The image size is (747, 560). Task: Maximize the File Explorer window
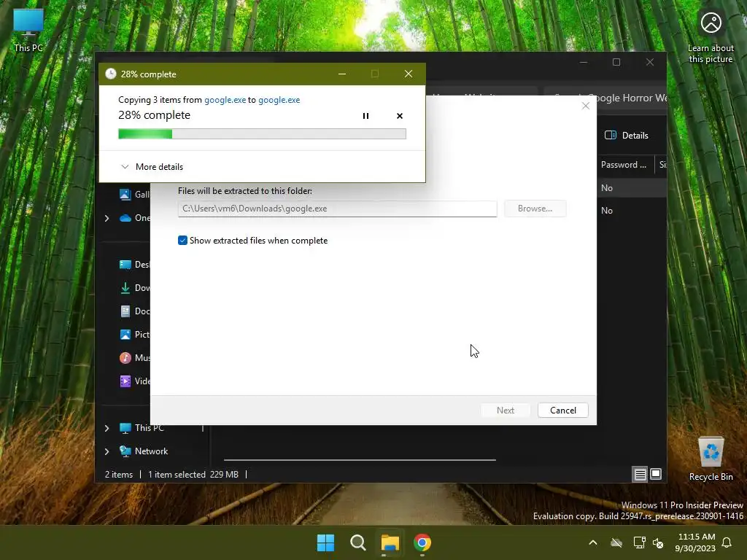(616, 62)
